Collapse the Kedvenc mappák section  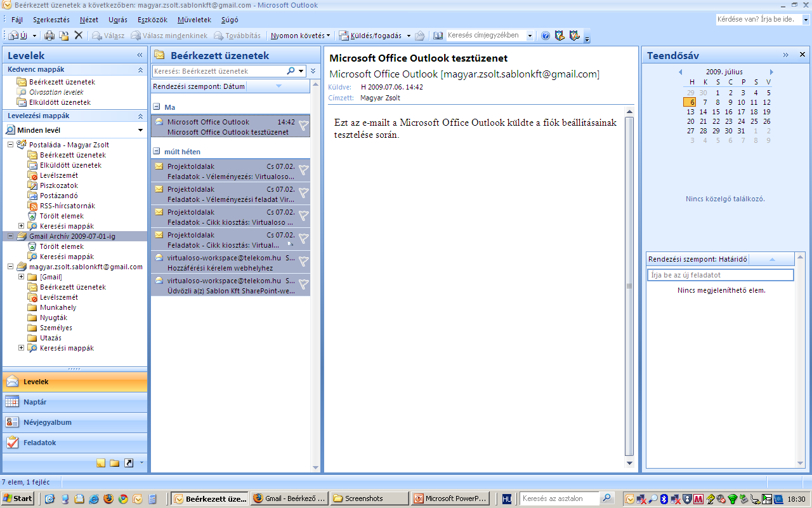140,70
